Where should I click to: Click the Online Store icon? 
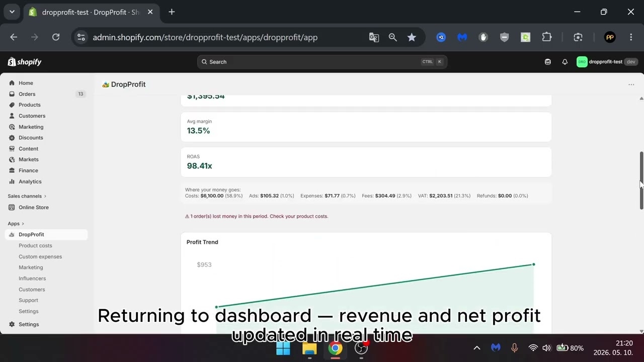tap(12, 207)
